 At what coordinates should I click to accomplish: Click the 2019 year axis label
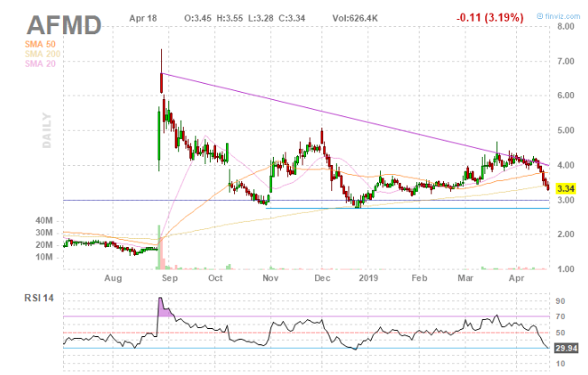368,279
